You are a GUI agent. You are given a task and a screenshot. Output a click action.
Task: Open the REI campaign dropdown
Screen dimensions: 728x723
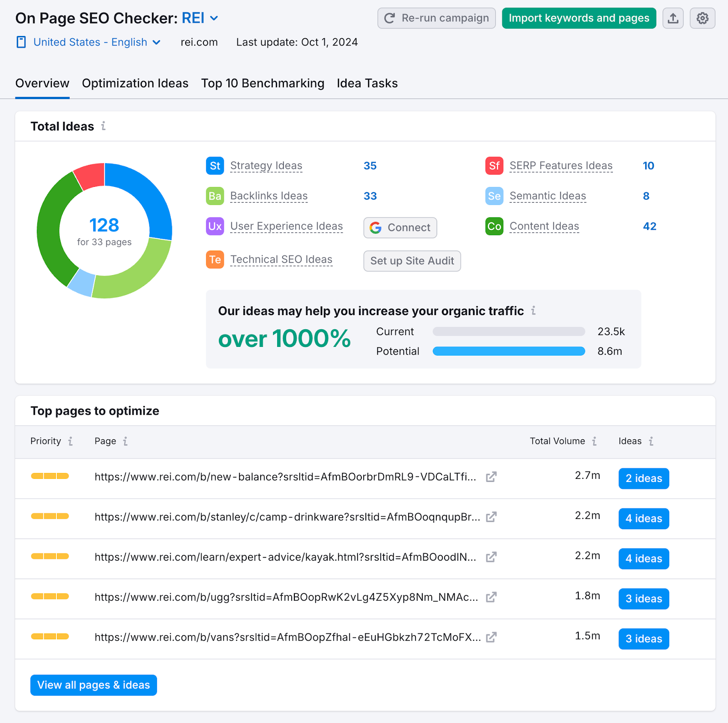[213, 18]
